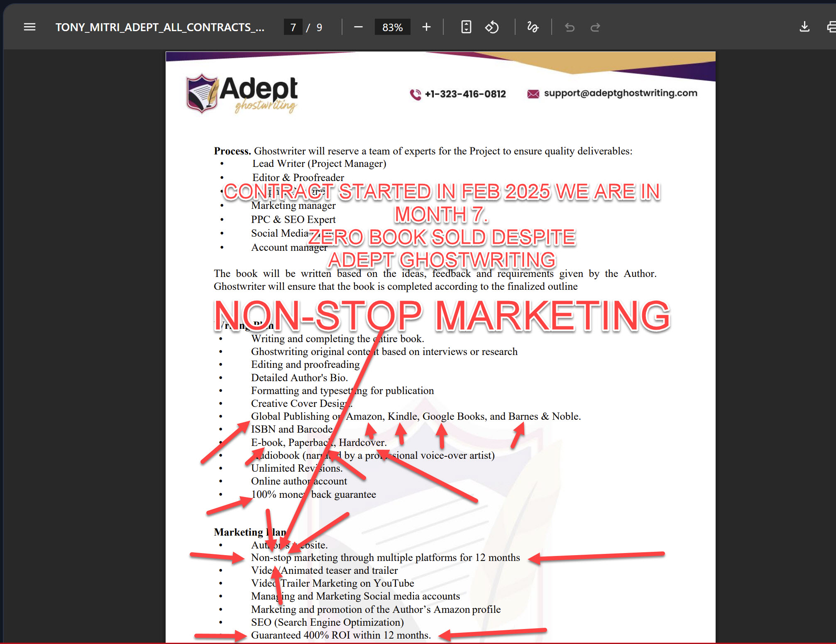Rotate the document counterclockwise

click(x=492, y=27)
